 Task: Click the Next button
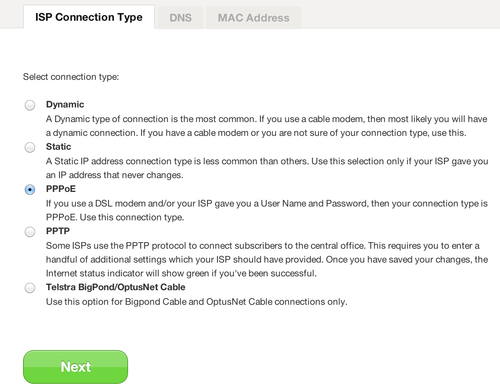click(x=75, y=367)
